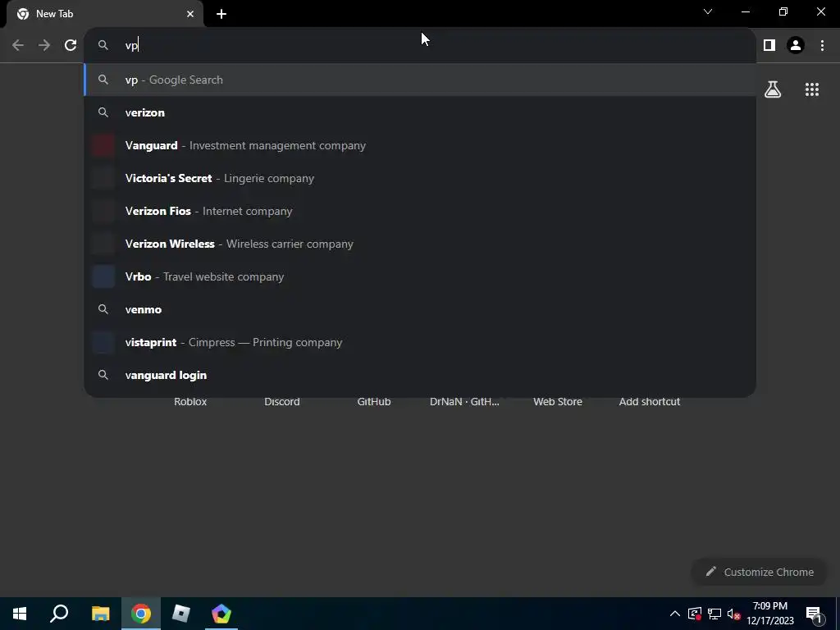Click the magnifier icon beside 'venmo'
The width and height of the screenshot is (840, 630).
coord(103,309)
